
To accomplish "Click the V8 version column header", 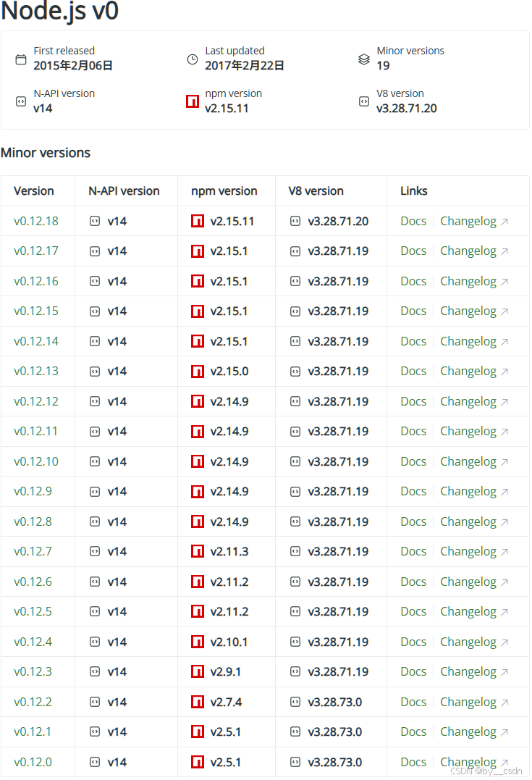I will click(x=316, y=191).
